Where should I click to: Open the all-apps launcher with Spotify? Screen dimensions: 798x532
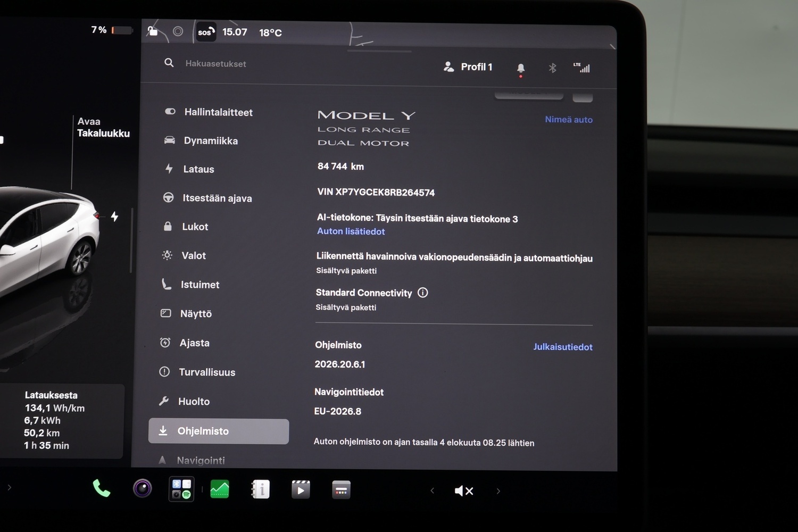pyautogui.click(x=181, y=489)
